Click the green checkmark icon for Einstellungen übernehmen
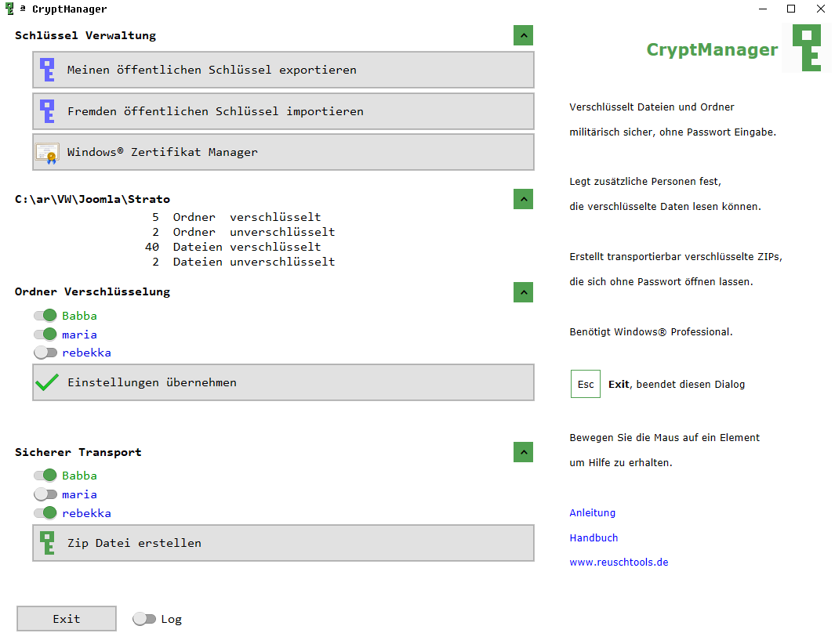Screen dimensions: 835x644 tap(47, 382)
